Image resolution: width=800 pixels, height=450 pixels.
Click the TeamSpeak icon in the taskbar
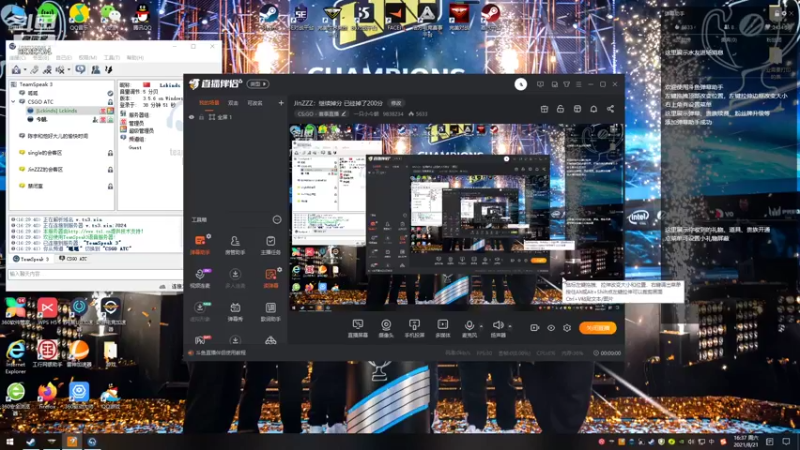[92, 441]
